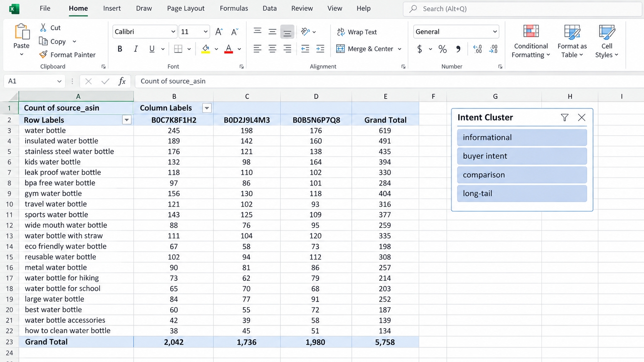The image size is (644, 362).
Task: Open font color dropdown arrow
Action: click(239, 49)
